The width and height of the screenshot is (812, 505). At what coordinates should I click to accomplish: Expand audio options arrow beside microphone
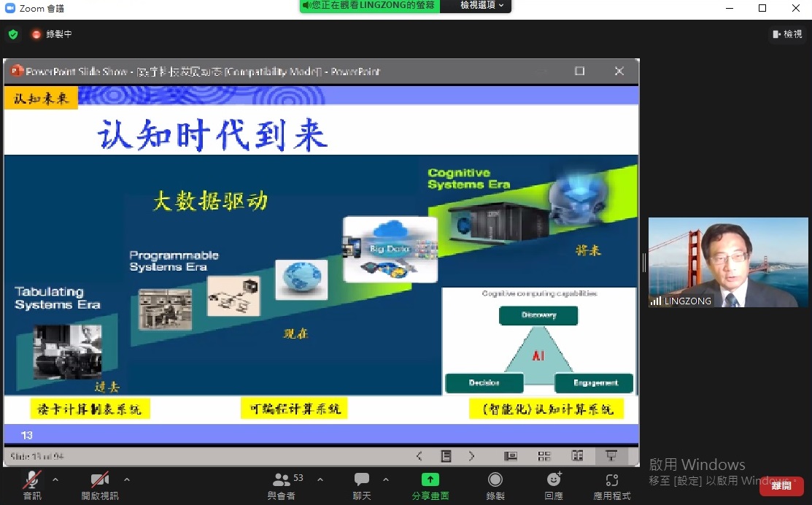(x=55, y=479)
